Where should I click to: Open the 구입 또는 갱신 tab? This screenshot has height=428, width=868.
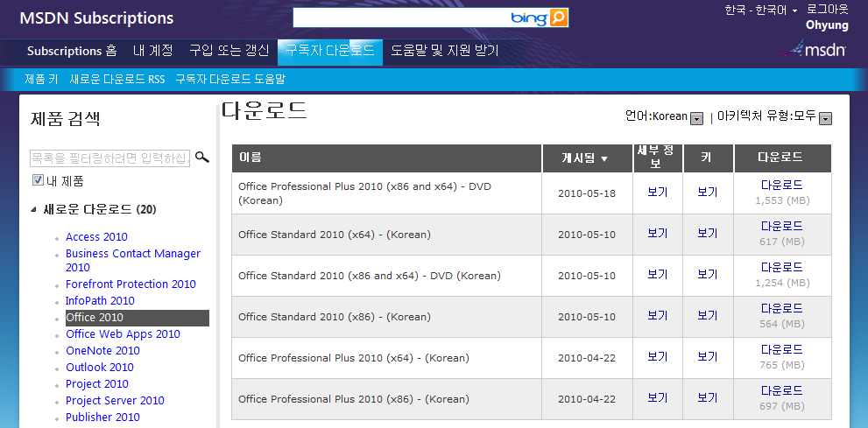tap(229, 51)
